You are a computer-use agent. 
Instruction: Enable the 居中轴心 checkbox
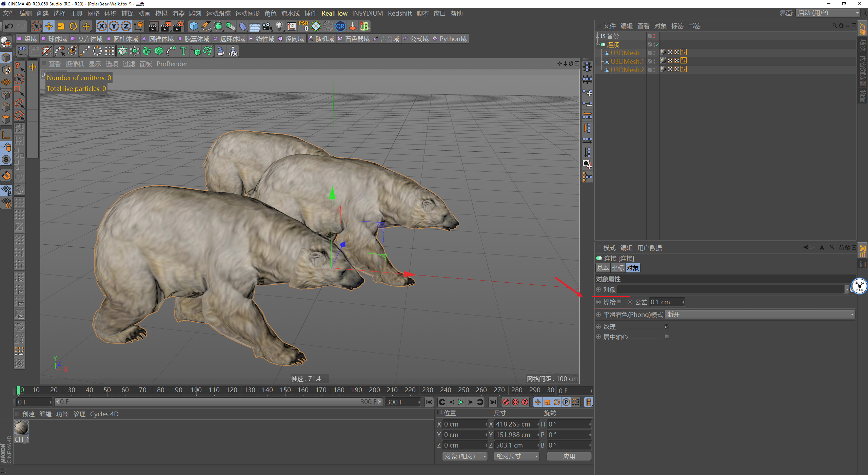[x=667, y=337]
